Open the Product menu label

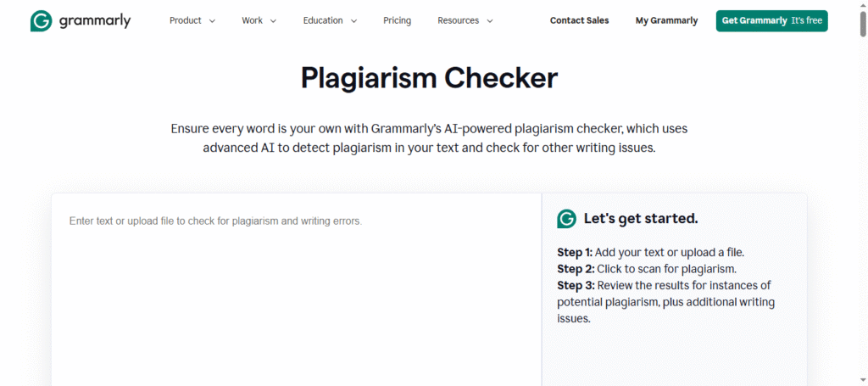point(185,20)
